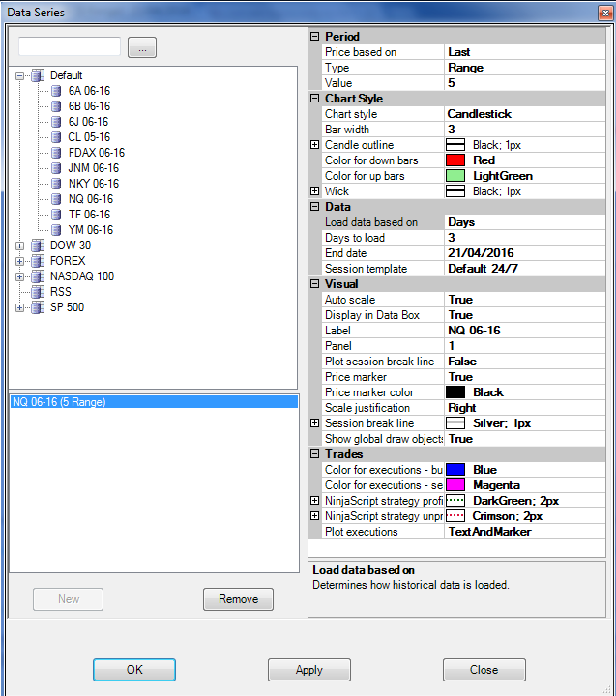Click the RSS list icon
The width and height of the screenshot is (616, 696).
tap(38, 292)
